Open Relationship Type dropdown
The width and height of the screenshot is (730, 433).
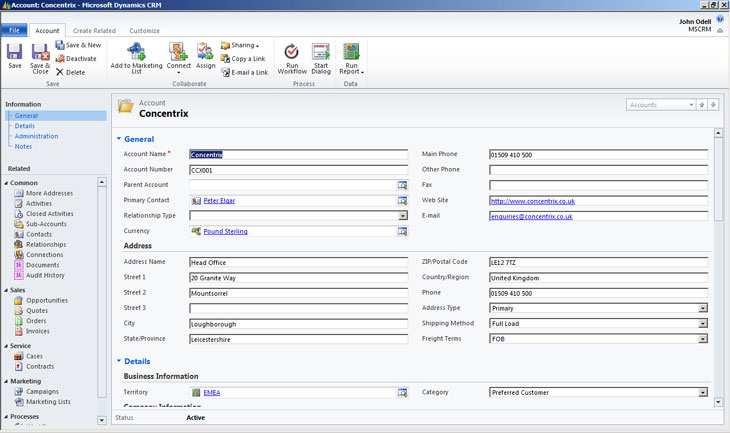coord(403,216)
